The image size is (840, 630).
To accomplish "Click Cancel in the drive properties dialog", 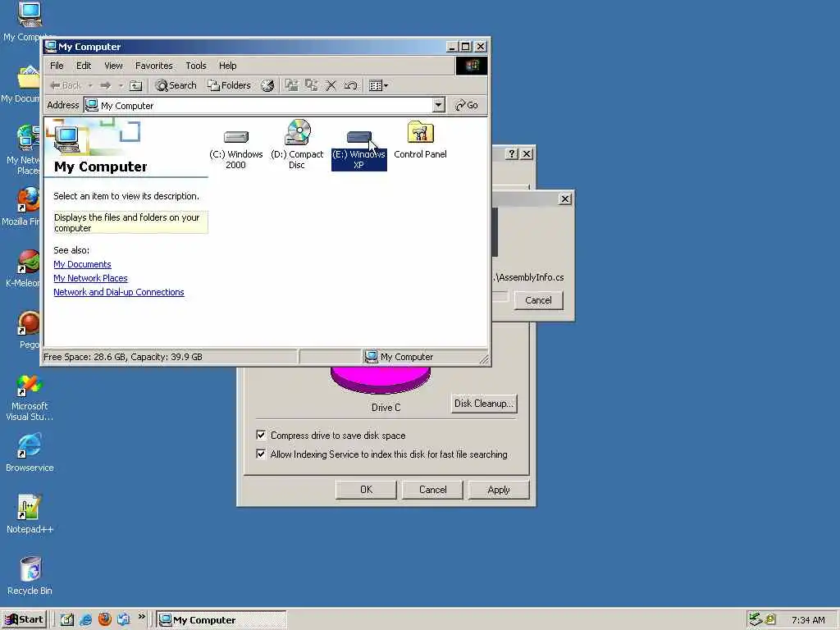I will click(x=432, y=490).
